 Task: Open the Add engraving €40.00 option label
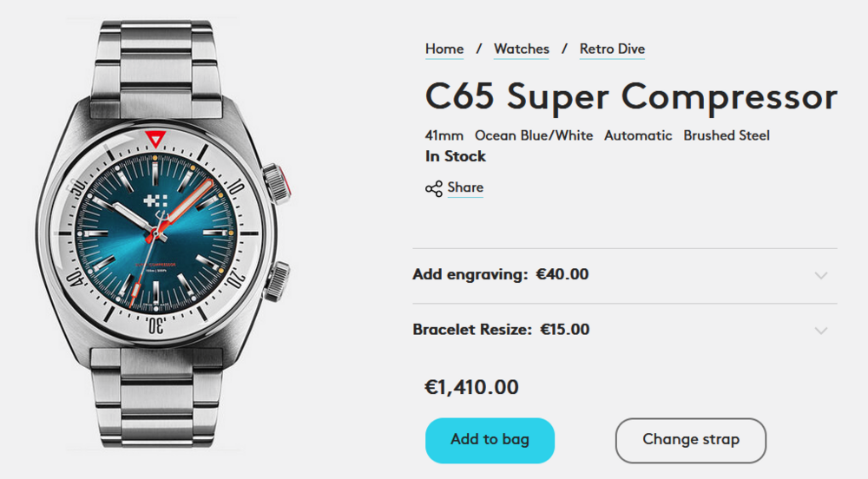point(501,275)
